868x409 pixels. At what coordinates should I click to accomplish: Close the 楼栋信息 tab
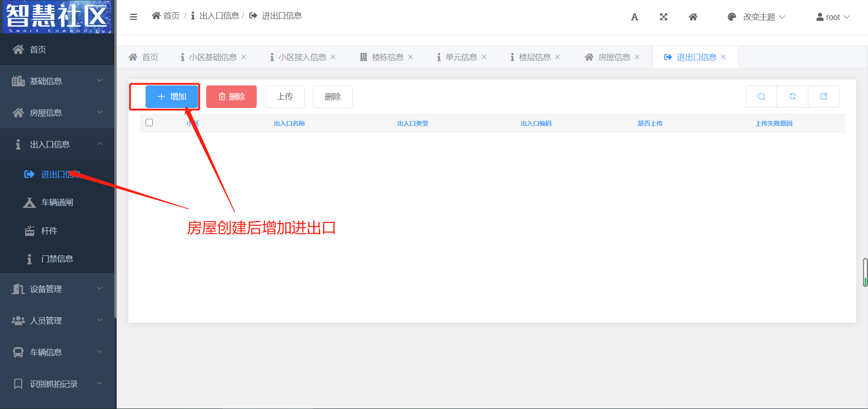tap(410, 57)
